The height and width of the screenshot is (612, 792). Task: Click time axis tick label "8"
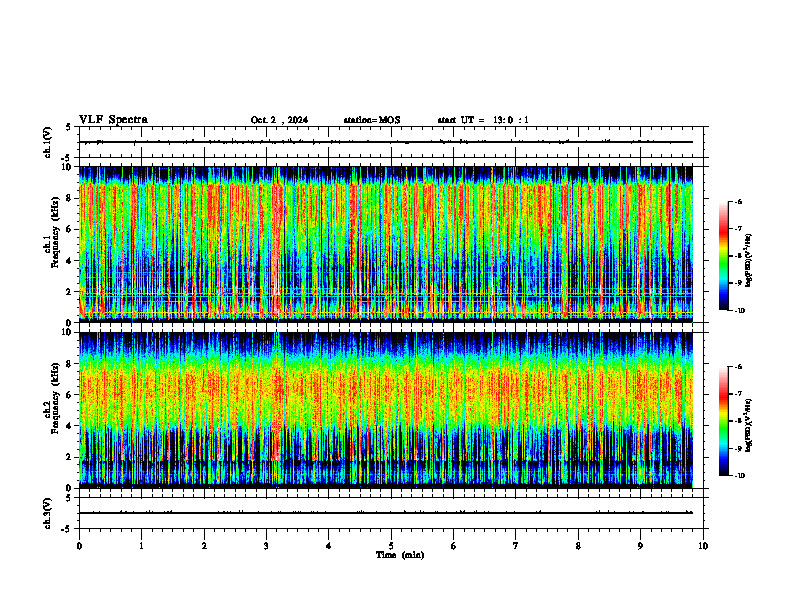click(578, 546)
